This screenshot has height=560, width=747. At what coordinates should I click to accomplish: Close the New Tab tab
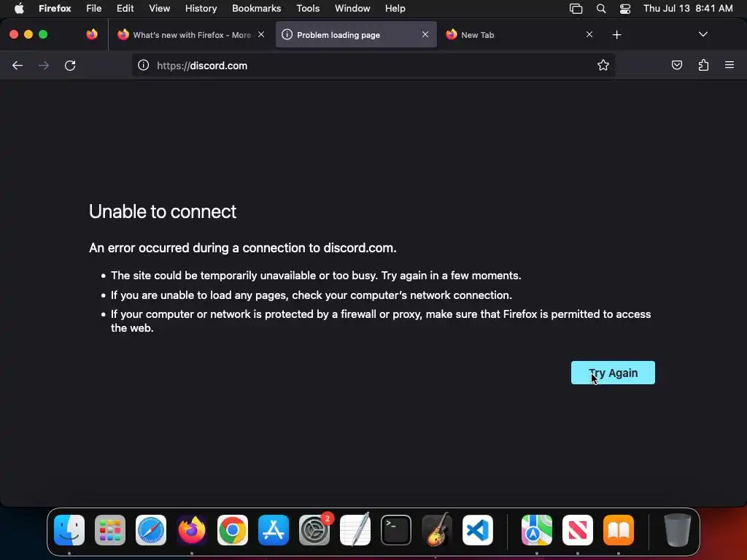pos(589,34)
